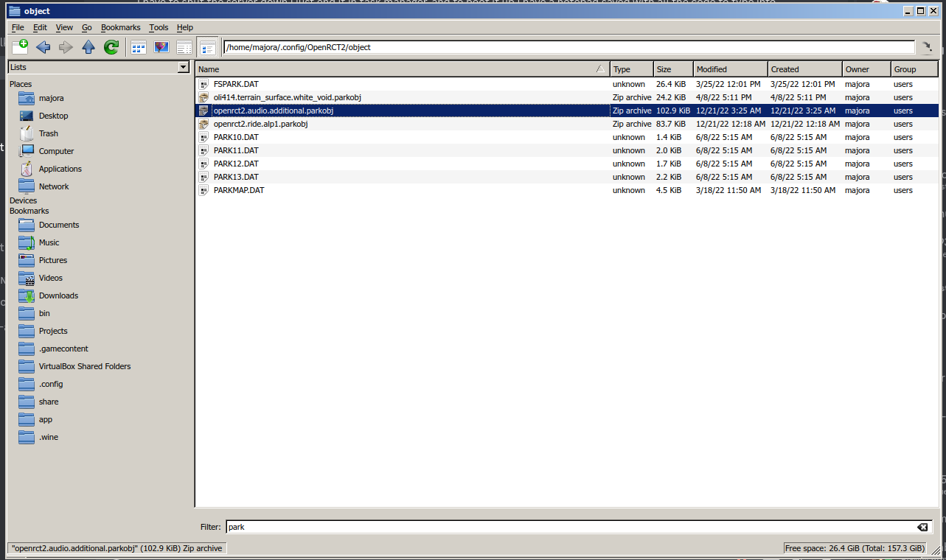Go up to the parent folder
The width and height of the screenshot is (946, 560).
point(88,46)
